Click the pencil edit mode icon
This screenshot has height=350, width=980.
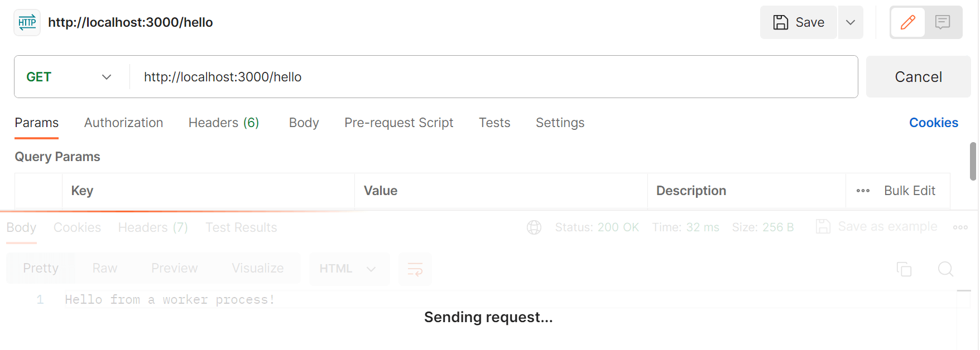click(908, 22)
